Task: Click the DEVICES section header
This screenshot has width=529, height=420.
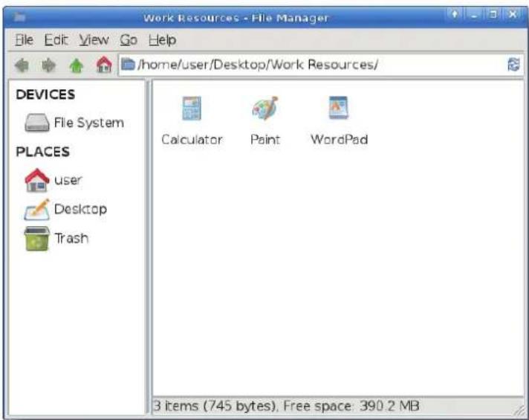Action: [45, 94]
